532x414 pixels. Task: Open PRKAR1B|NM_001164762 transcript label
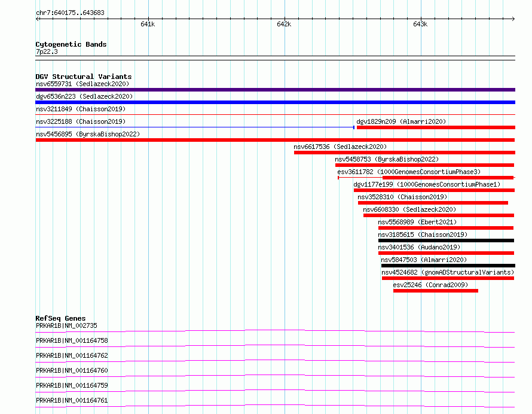click(x=72, y=355)
